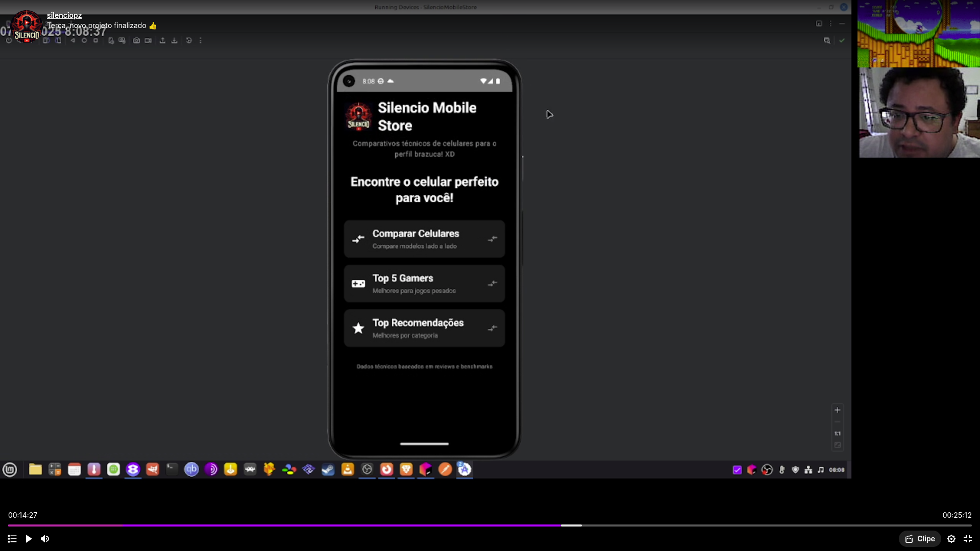The height and width of the screenshot is (551, 980).
Task: Play the paused video
Action: [29, 539]
